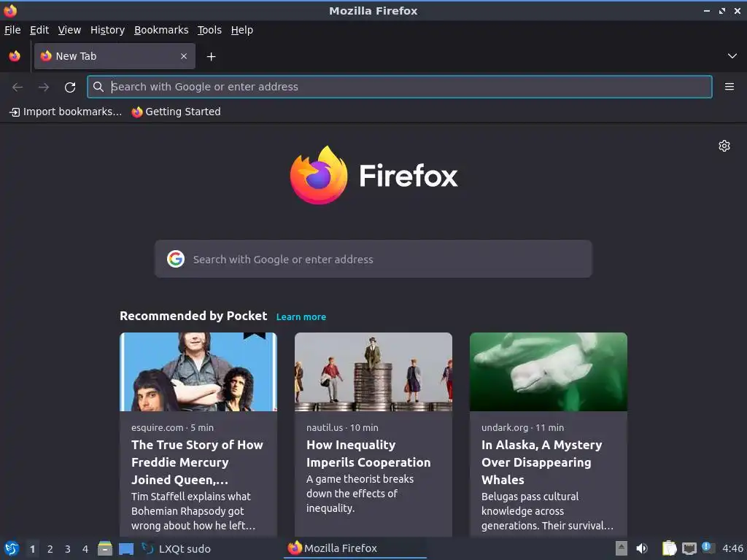Click the Google logo in the search box
747x560 pixels.
pyautogui.click(x=176, y=259)
